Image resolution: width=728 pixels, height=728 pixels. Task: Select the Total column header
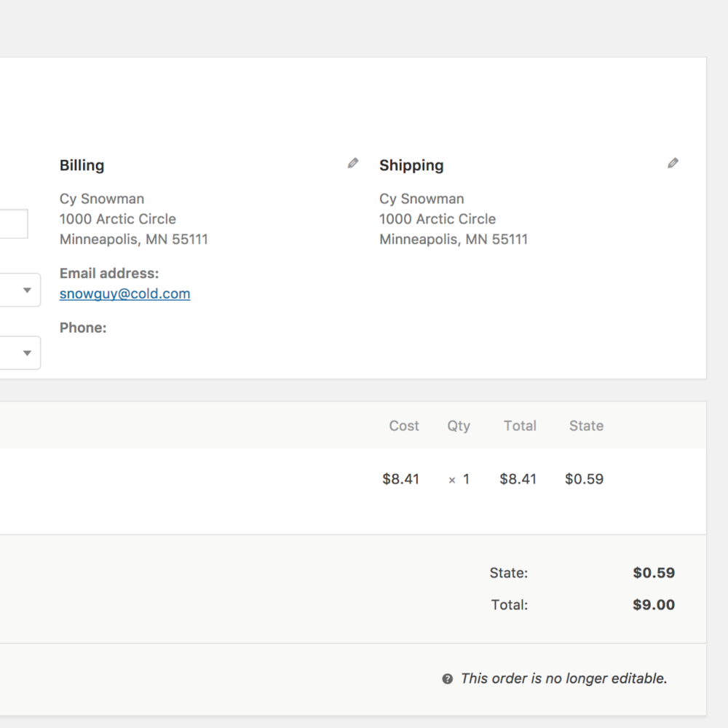[x=519, y=426]
